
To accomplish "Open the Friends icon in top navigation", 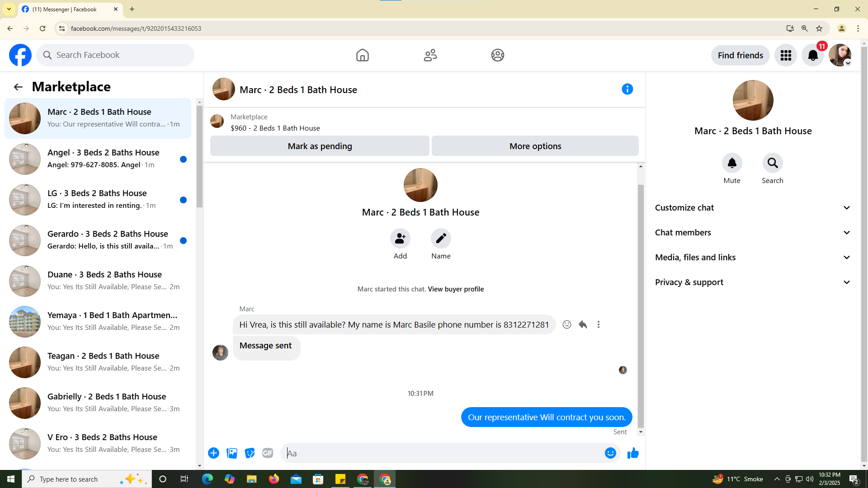I will [430, 55].
